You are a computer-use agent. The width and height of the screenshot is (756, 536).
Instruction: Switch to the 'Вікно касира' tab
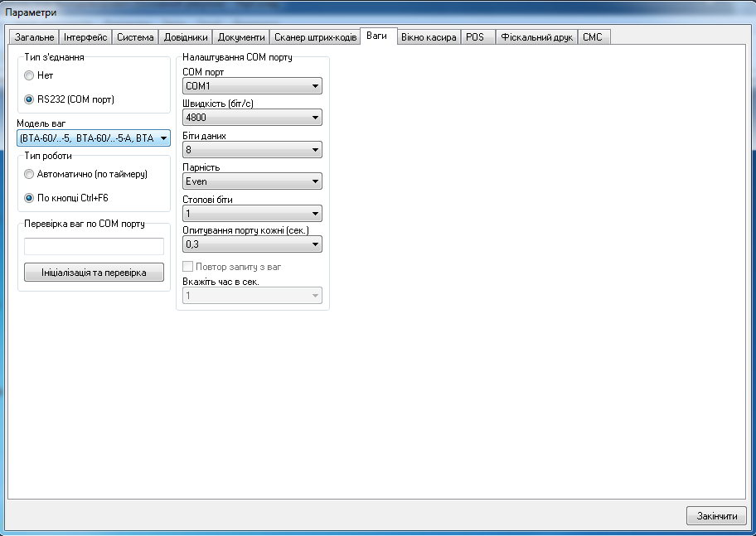pyautogui.click(x=428, y=37)
